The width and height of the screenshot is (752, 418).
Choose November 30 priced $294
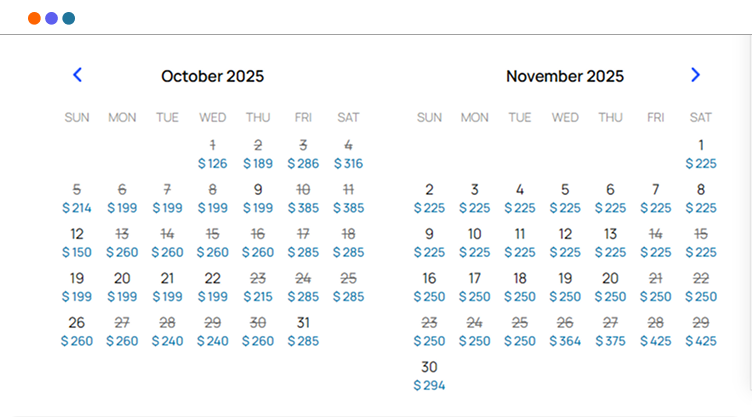[429, 376]
